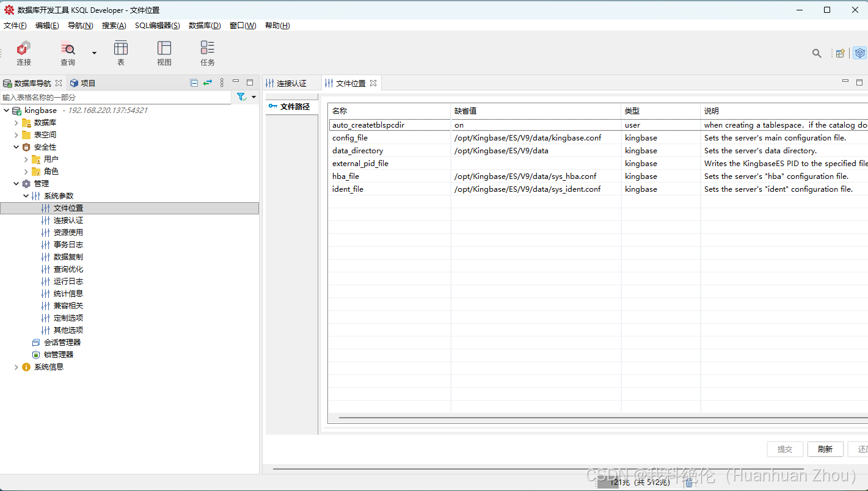Click the 名称 column header
Screen dimensions: 868x491
pos(389,111)
